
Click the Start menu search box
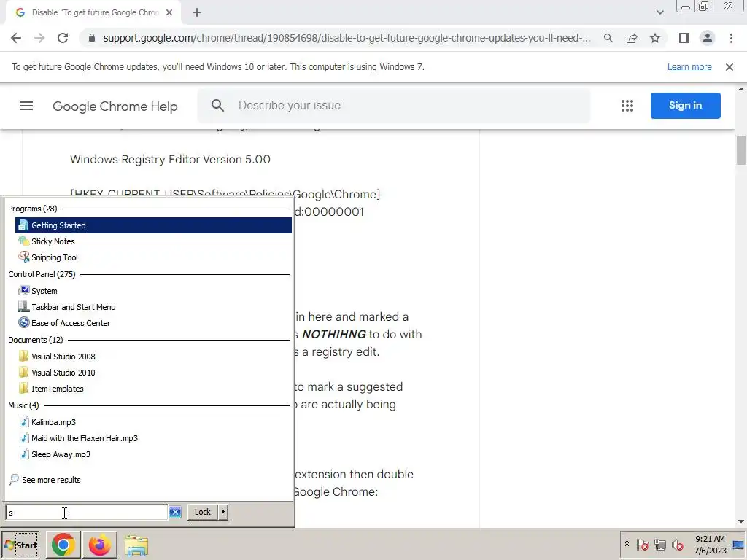tap(87, 513)
